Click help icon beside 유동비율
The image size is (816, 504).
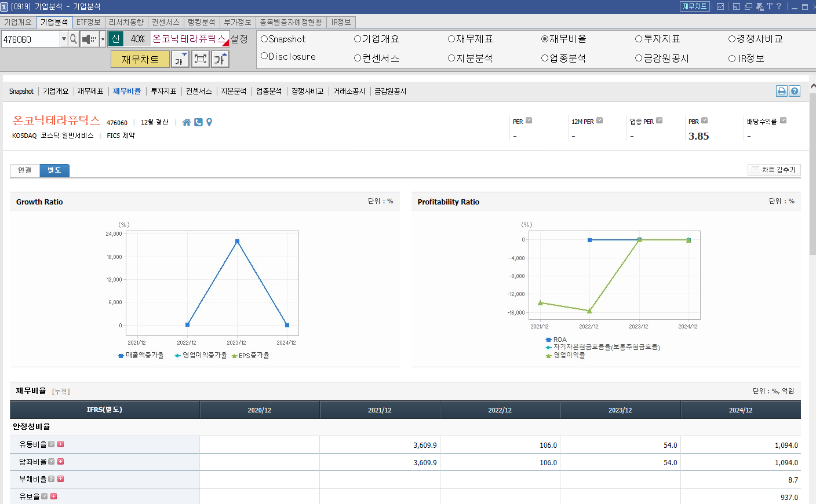(x=51, y=444)
